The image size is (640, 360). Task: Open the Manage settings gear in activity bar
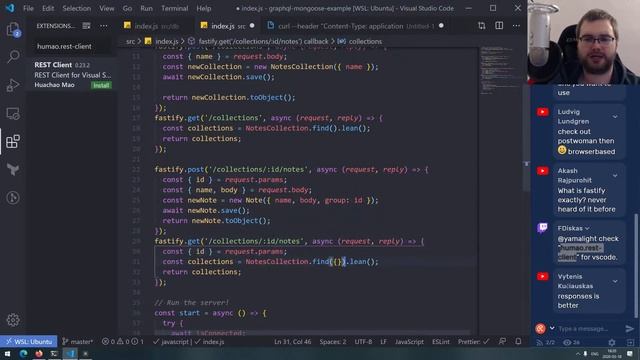point(13,320)
